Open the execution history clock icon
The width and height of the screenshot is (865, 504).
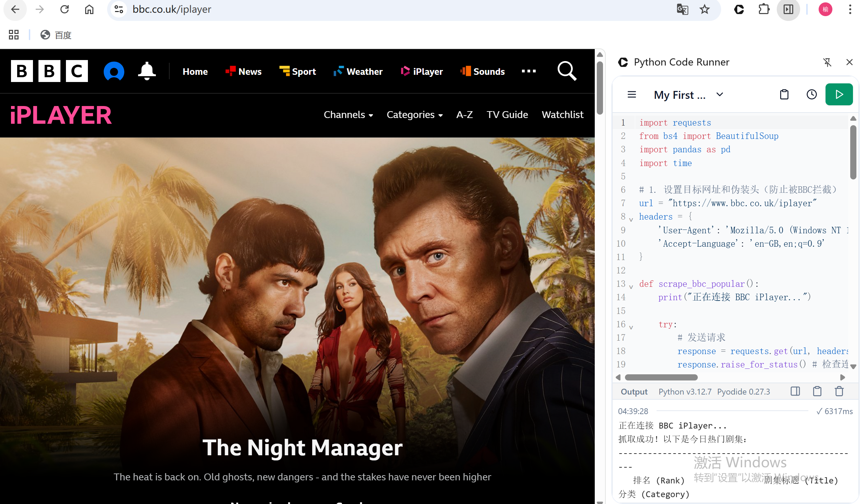[811, 94]
